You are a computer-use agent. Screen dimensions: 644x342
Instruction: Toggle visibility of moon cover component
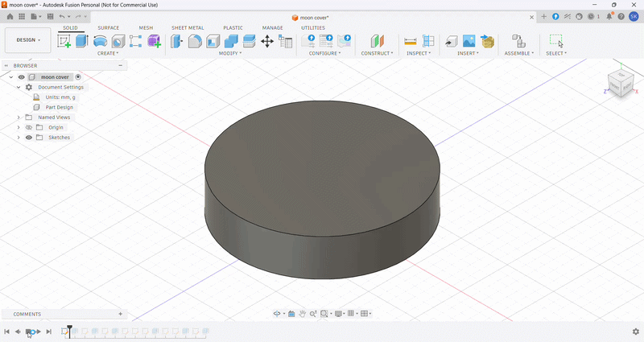click(x=22, y=77)
